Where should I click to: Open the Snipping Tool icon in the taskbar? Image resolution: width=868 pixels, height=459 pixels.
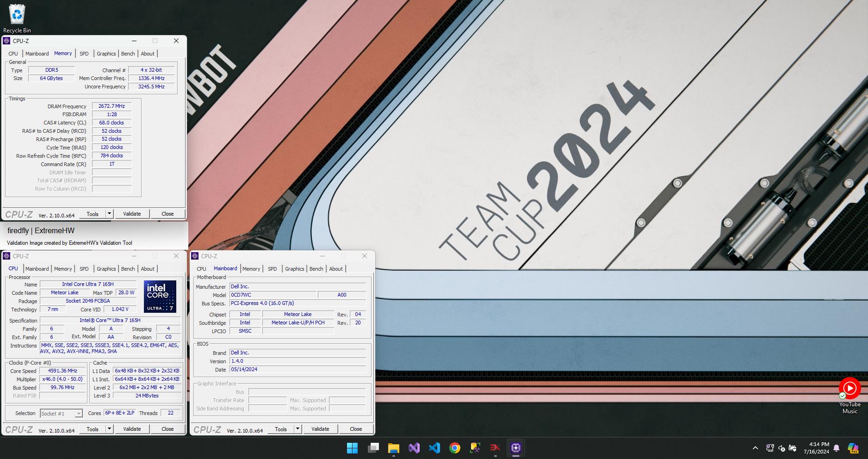tap(475, 448)
